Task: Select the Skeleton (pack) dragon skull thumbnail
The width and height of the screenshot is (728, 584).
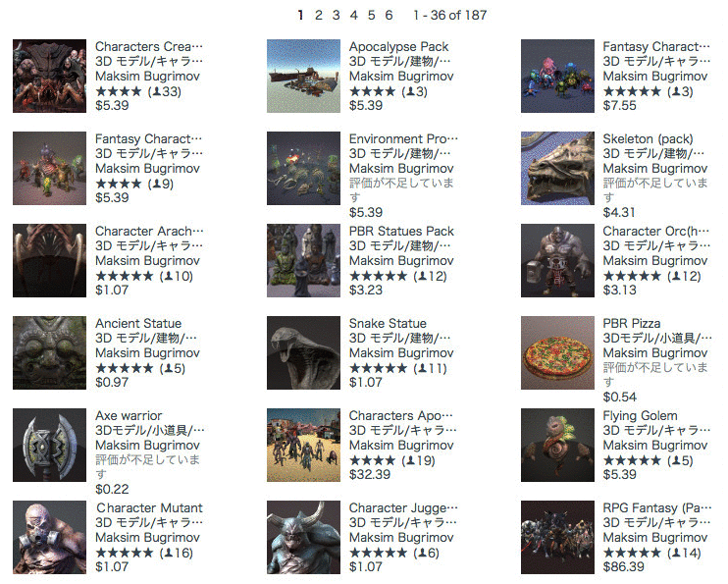Action: point(557,168)
